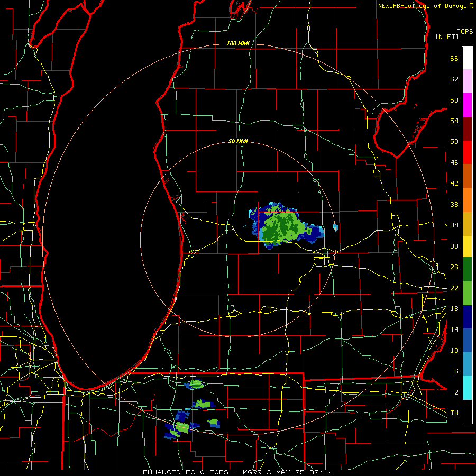Click the dark orange legend swatch
The height and width of the screenshot is (476, 476).
click(467, 176)
